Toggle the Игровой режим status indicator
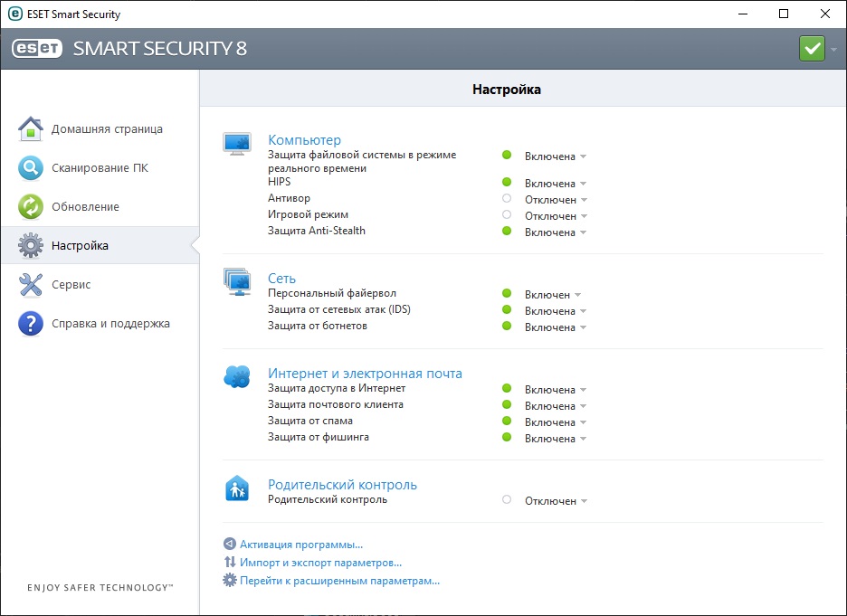Image resolution: width=847 pixels, height=616 pixels. coord(507,215)
